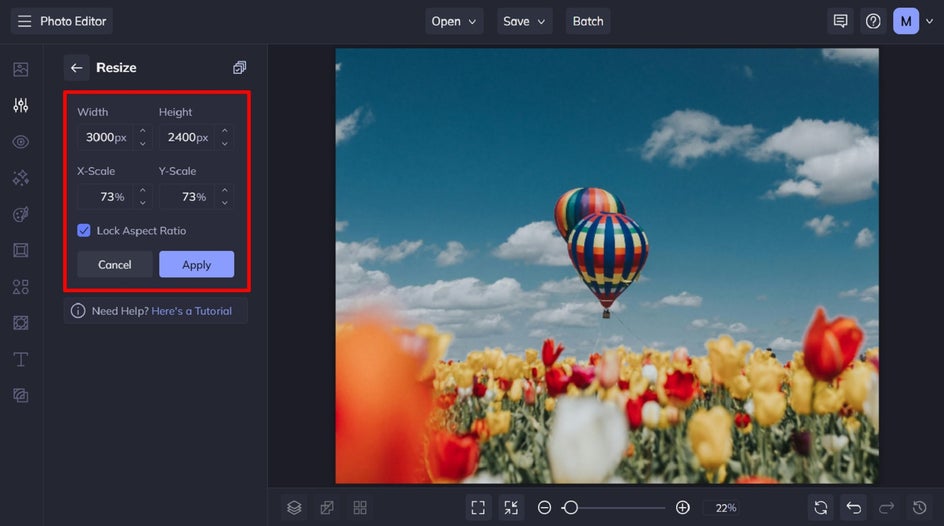Open the Here's a Tutorial link
944x526 pixels.
(191, 311)
